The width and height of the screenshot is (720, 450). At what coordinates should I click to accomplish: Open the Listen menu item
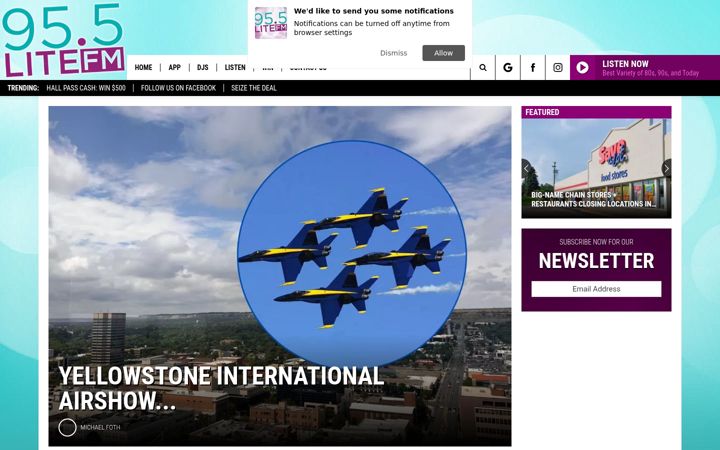coord(235,68)
